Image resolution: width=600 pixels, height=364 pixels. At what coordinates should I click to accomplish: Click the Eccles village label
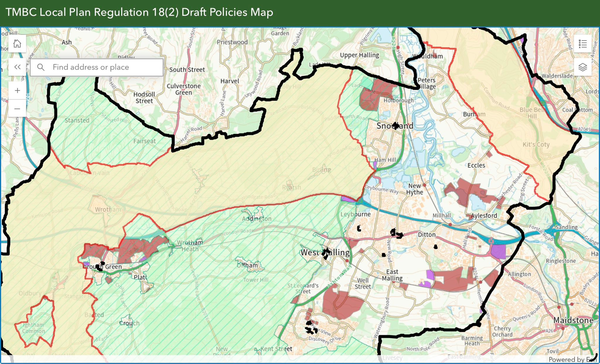pos(476,165)
